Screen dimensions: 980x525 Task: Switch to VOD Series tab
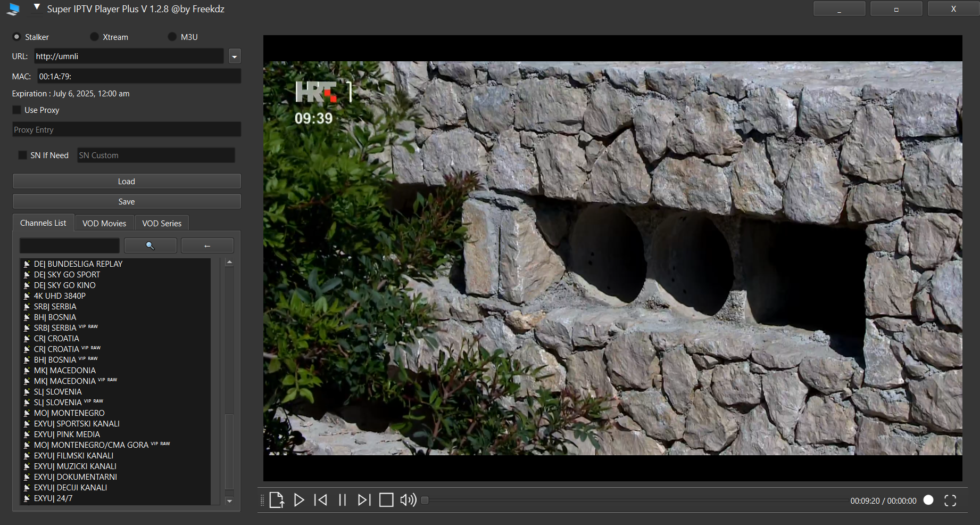pos(162,223)
